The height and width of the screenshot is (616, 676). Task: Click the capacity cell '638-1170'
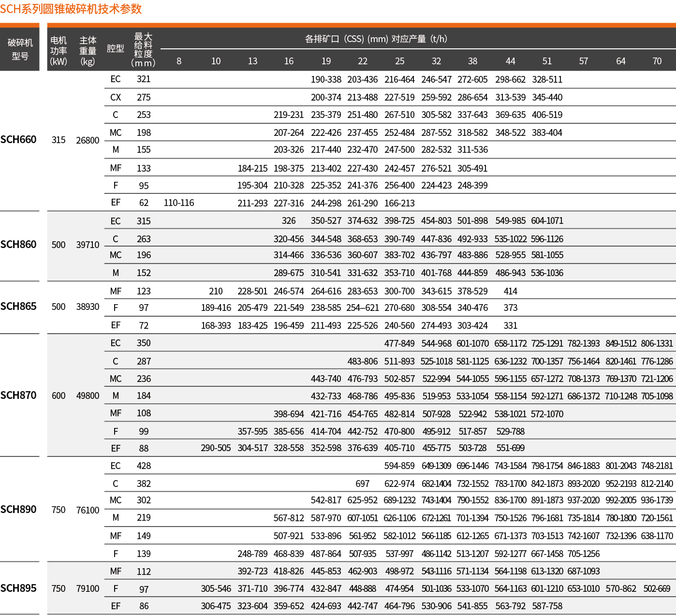657,536
